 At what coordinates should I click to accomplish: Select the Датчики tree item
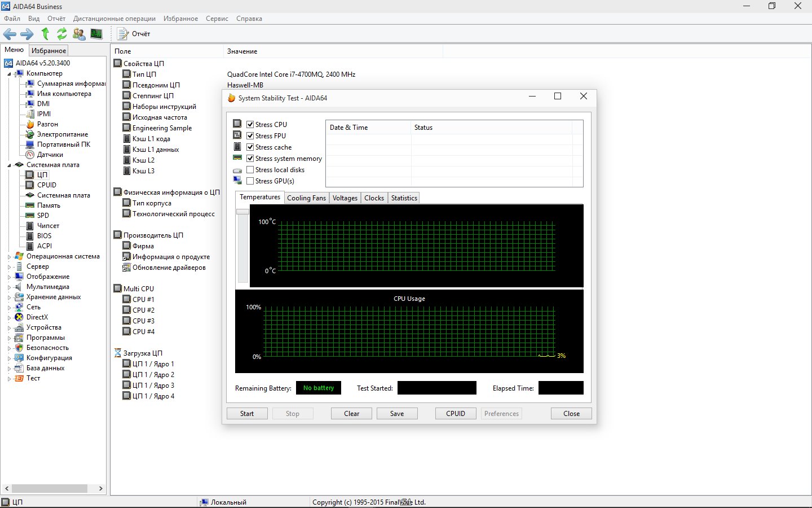point(50,155)
